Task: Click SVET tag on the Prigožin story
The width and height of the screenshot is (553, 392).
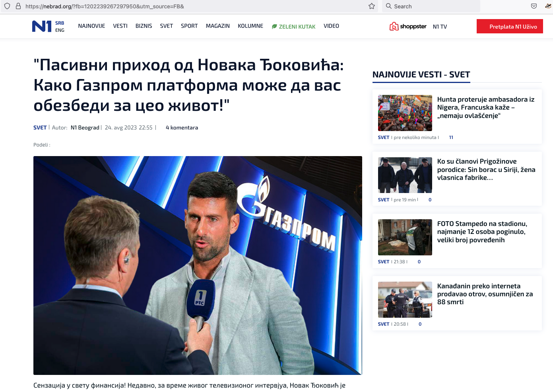Action: [383, 200]
